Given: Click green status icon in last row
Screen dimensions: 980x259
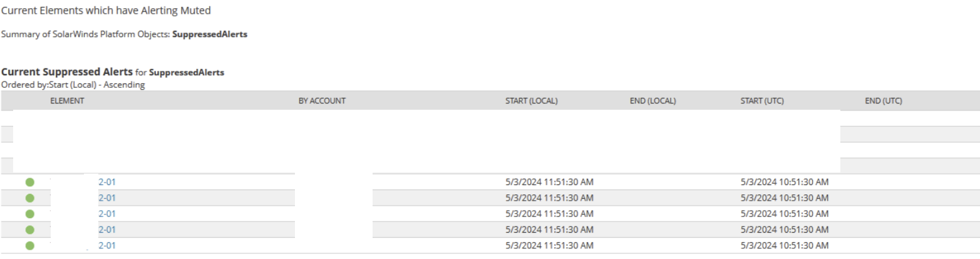Looking at the screenshot, I should [29, 246].
